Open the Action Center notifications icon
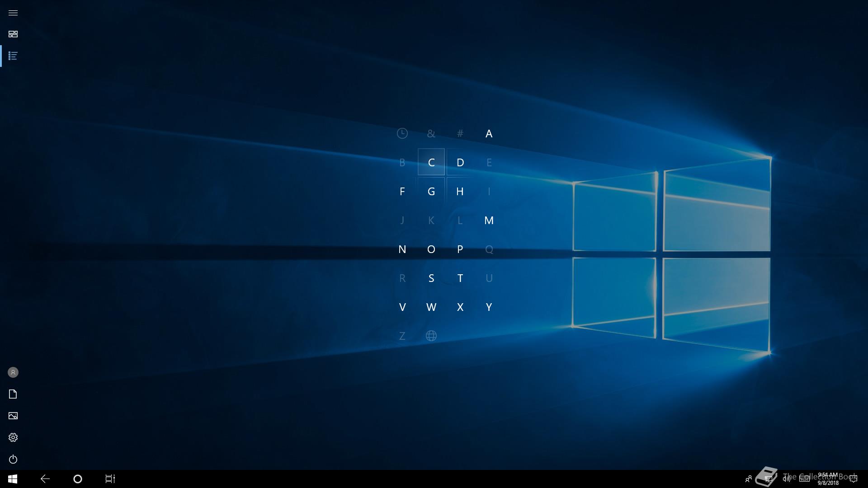 (x=853, y=479)
